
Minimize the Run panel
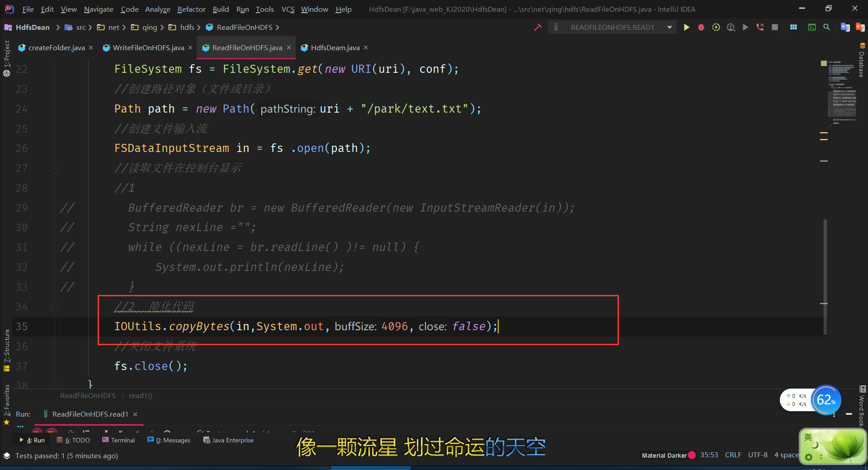tap(849, 414)
